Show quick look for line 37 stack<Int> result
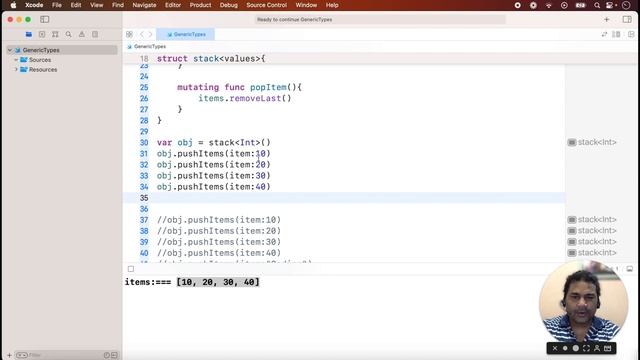This screenshot has height=360, width=640. coord(572,220)
